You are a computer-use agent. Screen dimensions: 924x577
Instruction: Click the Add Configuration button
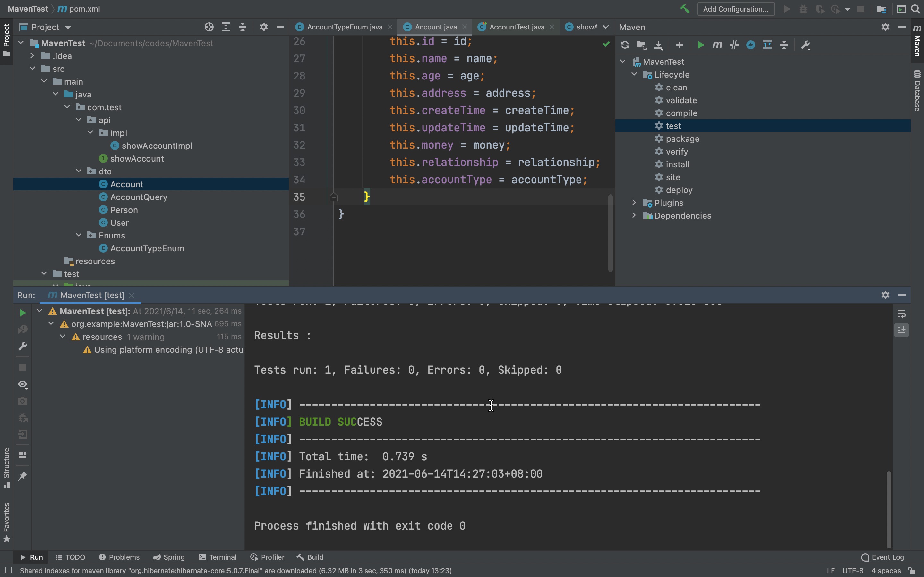coord(735,9)
